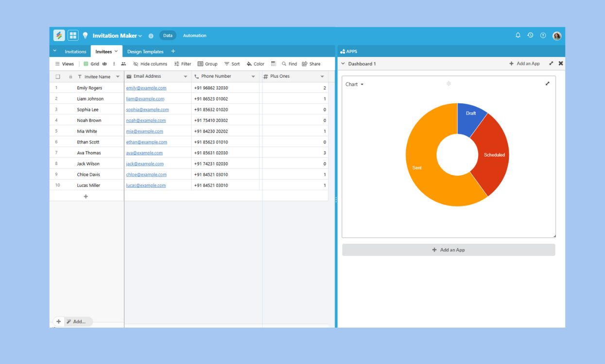Select phone cell +91 85631 02030
Screen dimensions: 605x364
click(225, 153)
